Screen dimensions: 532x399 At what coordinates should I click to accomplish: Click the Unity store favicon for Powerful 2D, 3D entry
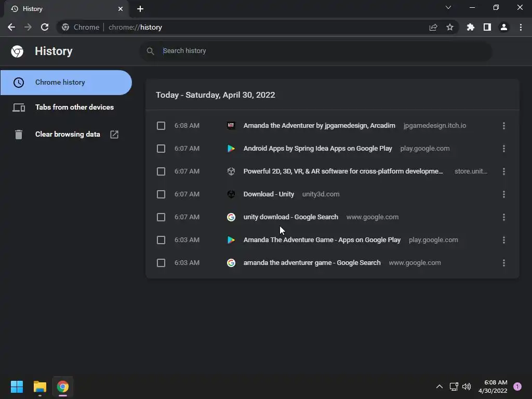pos(231,171)
